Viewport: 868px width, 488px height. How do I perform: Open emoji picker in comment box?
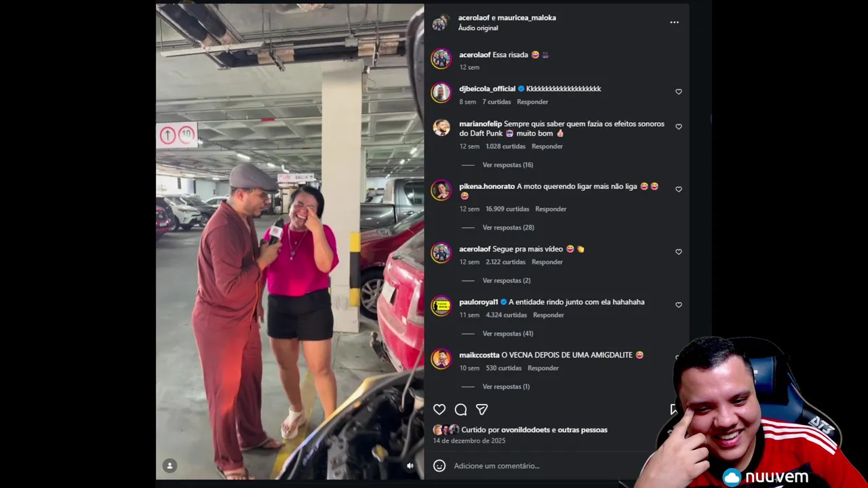[x=439, y=466]
